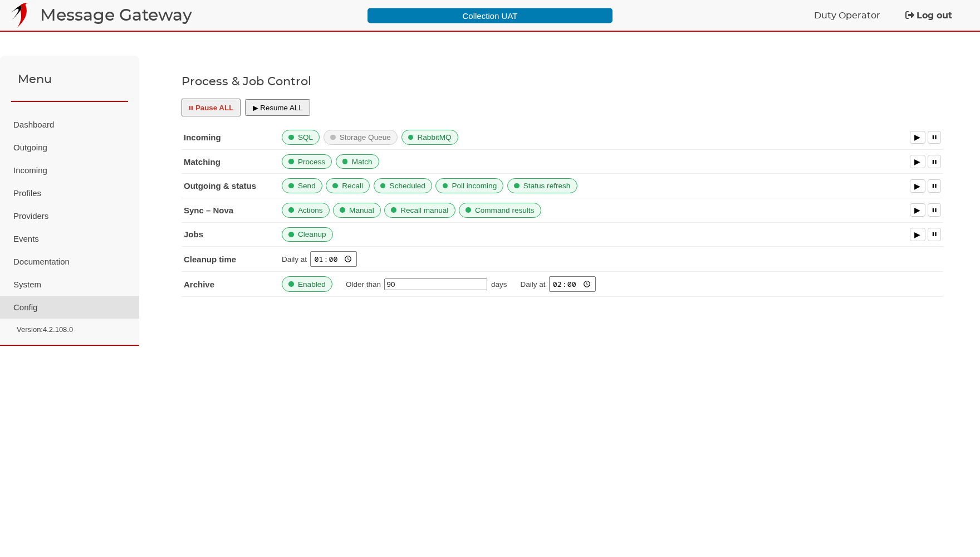This screenshot has height=557, width=980.
Task: Select Providers in the menu
Action: pos(70,216)
